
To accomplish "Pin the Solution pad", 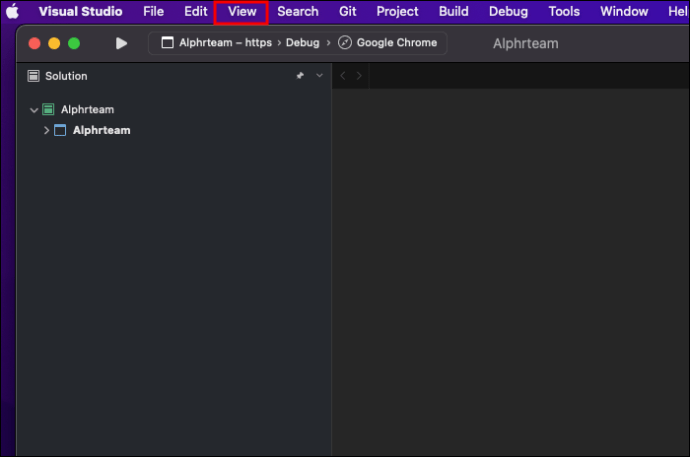I will click(300, 76).
